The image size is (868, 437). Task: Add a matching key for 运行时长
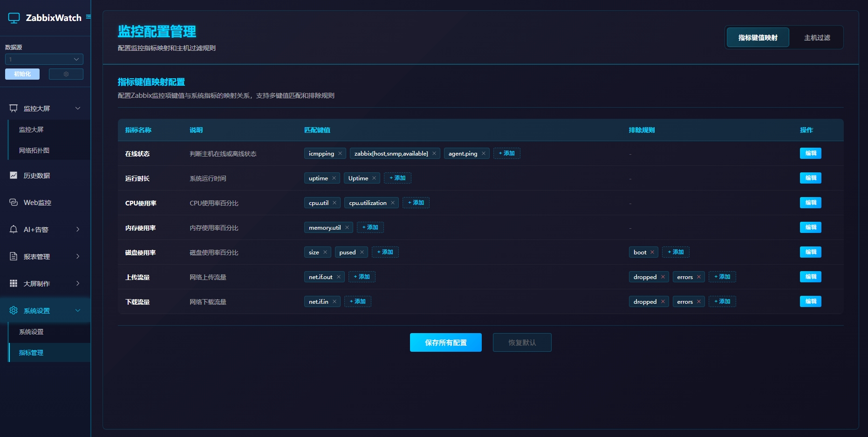397,178
